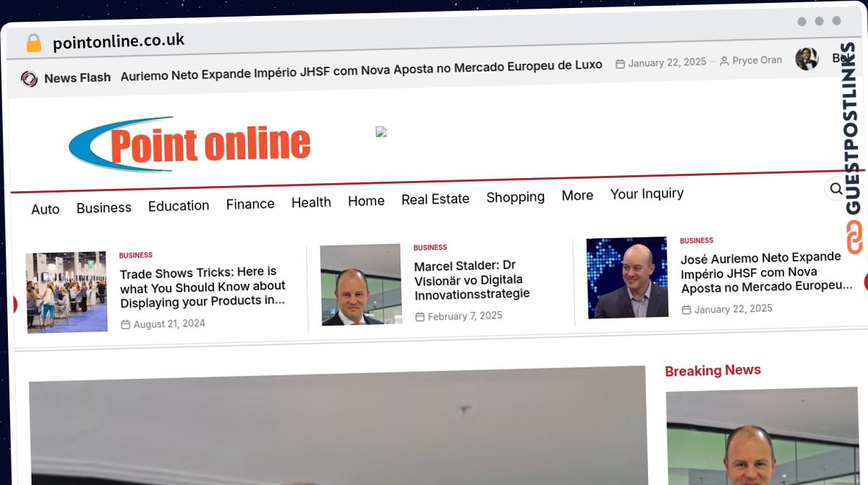This screenshot has height=485, width=868.
Task: Open the José Auriemo Neto thumbnail
Action: click(x=628, y=278)
